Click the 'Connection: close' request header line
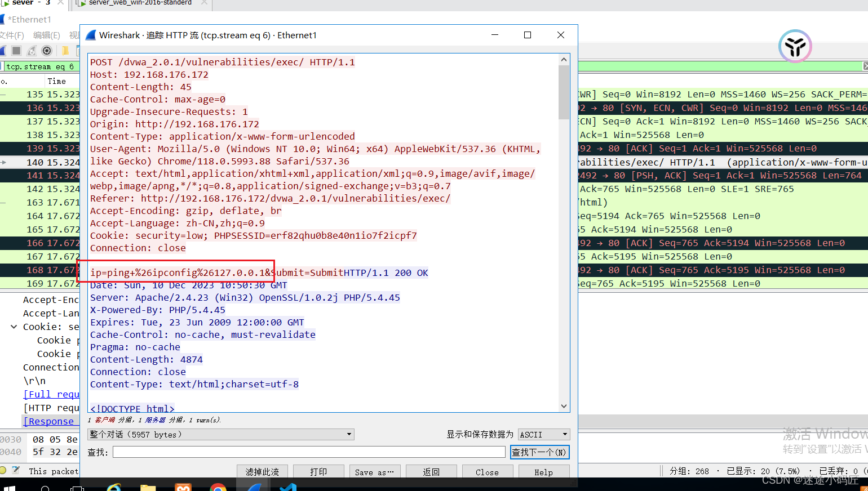 click(138, 248)
